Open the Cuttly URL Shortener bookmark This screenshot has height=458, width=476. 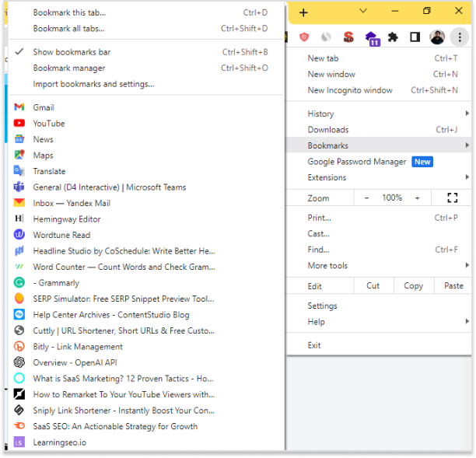point(145,330)
